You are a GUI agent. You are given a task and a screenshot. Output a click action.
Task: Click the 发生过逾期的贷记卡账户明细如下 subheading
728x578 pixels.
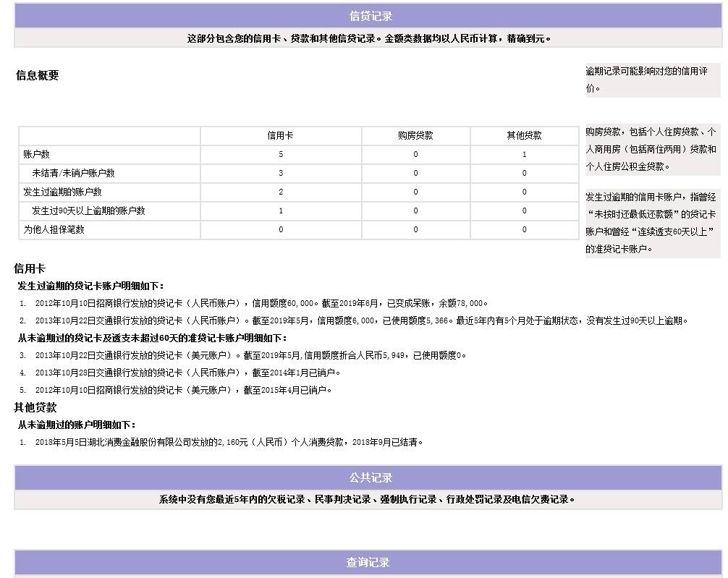[90, 286]
